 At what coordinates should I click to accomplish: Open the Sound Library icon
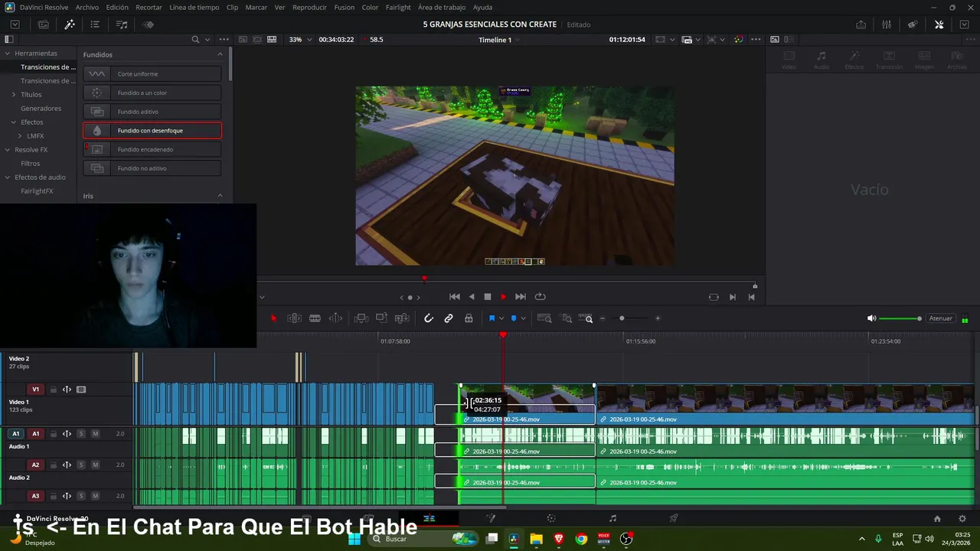[x=122, y=24]
